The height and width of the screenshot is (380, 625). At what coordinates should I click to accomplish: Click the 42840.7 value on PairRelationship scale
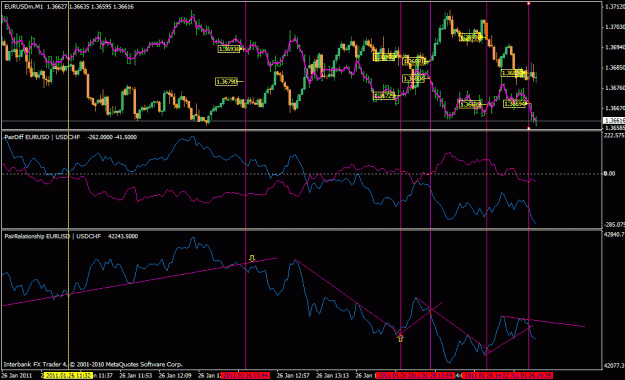pos(614,235)
